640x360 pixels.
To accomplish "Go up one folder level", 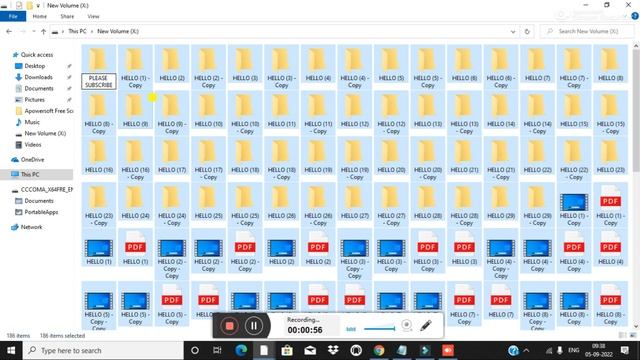I will [x=43, y=31].
